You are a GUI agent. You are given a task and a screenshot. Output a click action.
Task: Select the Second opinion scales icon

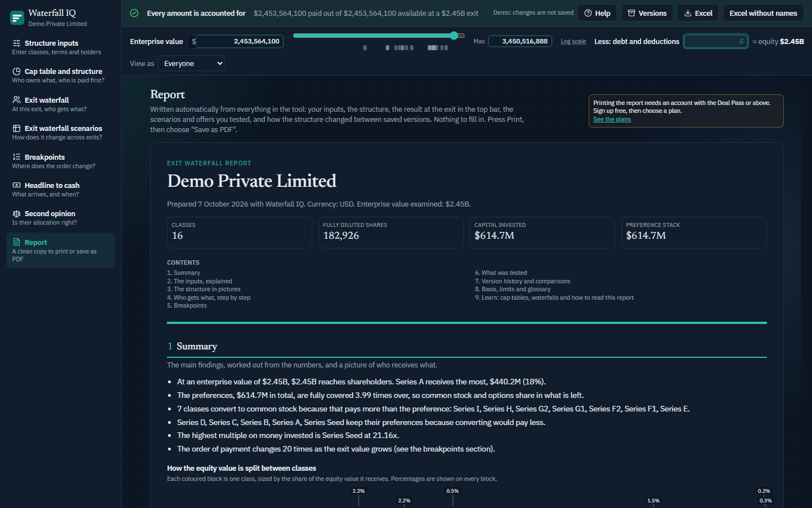16,213
